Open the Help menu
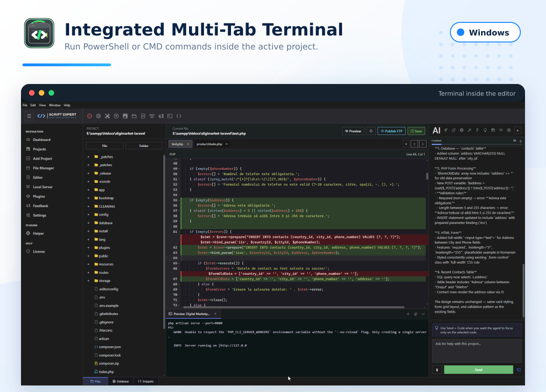Viewport: 546px width, 392px height. pyautogui.click(x=67, y=105)
